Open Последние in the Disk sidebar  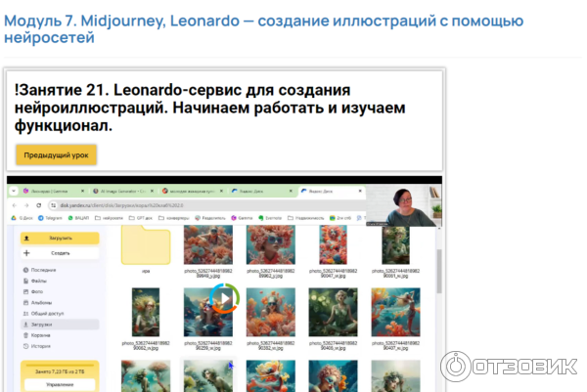coord(40,270)
